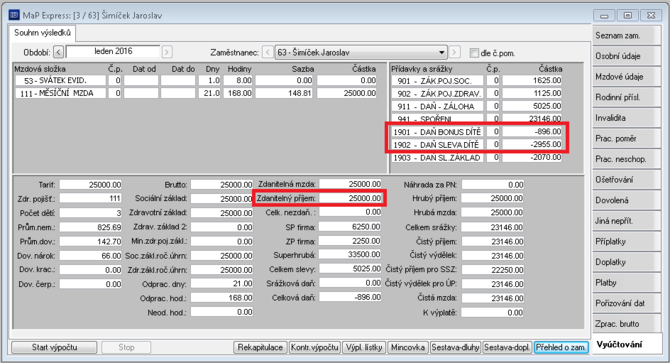The width and height of the screenshot is (670, 363).
Task: Click the 'K výplatě' value field
Action: (x=492, y=313)
